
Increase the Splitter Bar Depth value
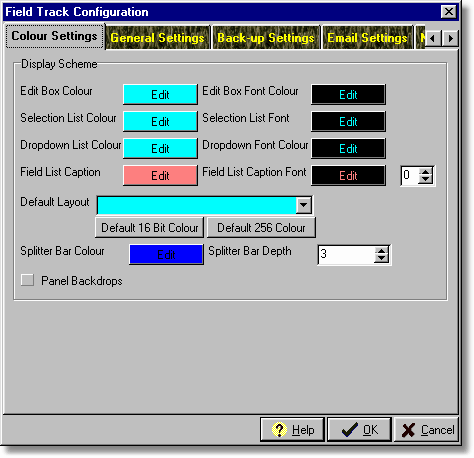coord(382,251)
